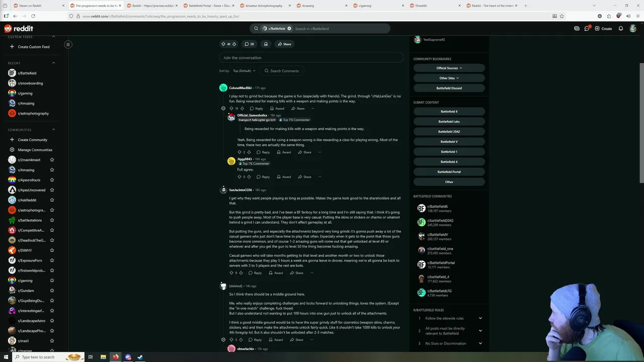
Task: Favorite r/AskReddit with star
Action: 52,200
